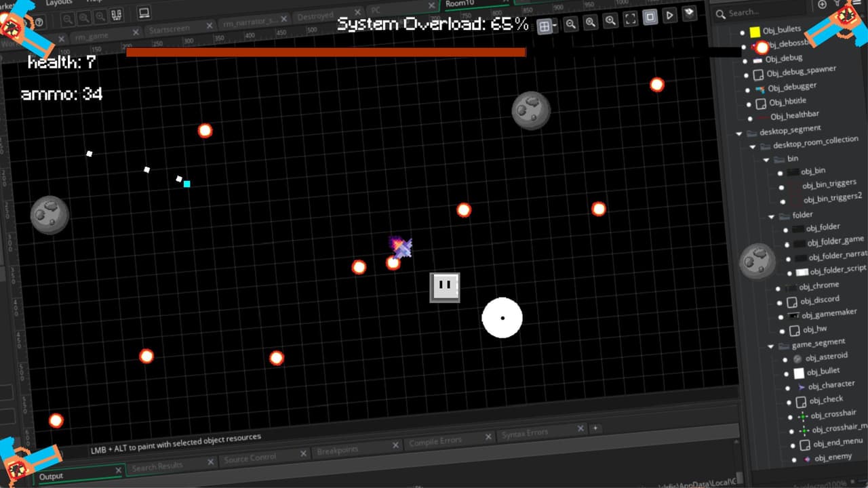This screenshot has height=488, width=868.
Task: Select obj_discord in asset tree
Action: coord(819,300)
